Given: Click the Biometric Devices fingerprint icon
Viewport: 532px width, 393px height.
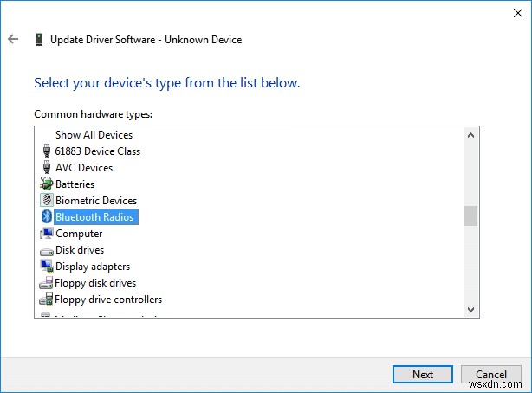Looking at the screenshot, I should point(47,201).
